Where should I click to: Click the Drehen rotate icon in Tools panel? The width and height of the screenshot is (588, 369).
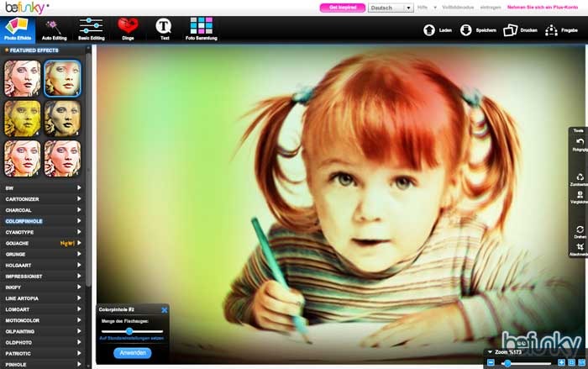click(x=579, y=229)
